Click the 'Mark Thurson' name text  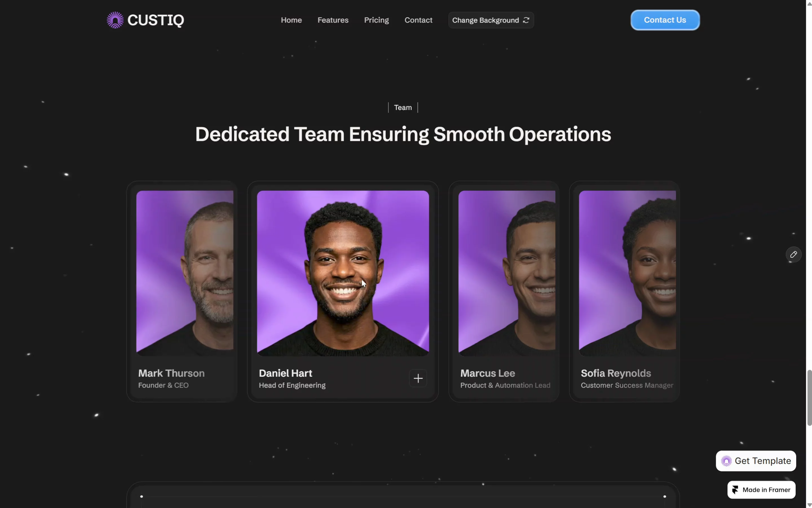point(171,373)
